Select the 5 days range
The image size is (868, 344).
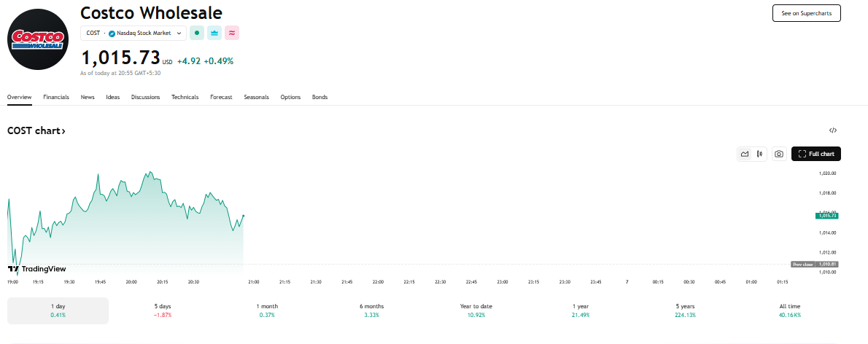[163, 310]
